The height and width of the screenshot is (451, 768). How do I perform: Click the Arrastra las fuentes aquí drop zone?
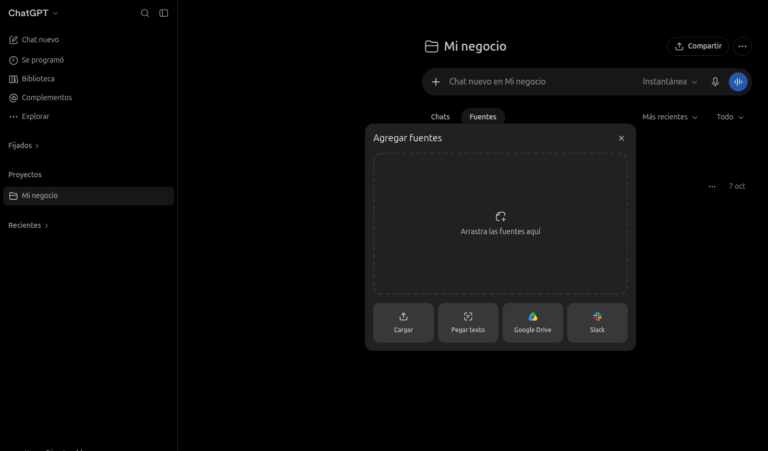[x=500, y=224]
